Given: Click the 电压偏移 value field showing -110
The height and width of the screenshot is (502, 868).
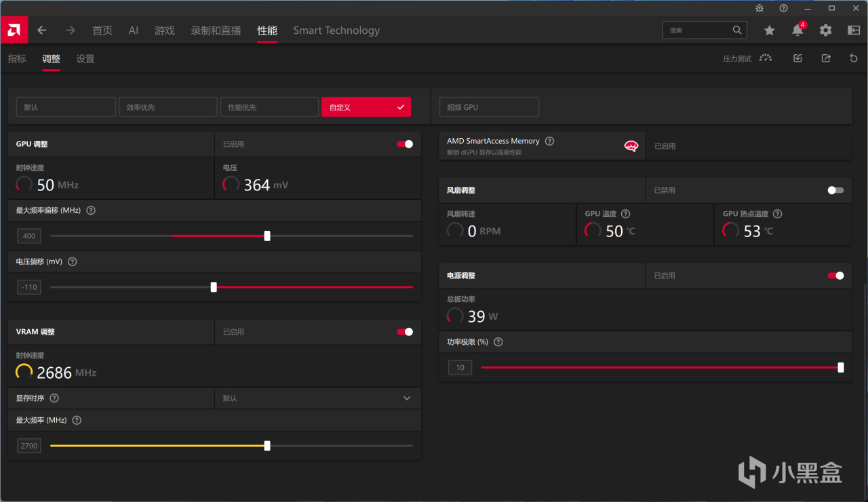Looking at the screenshot, I should (29, 287).
